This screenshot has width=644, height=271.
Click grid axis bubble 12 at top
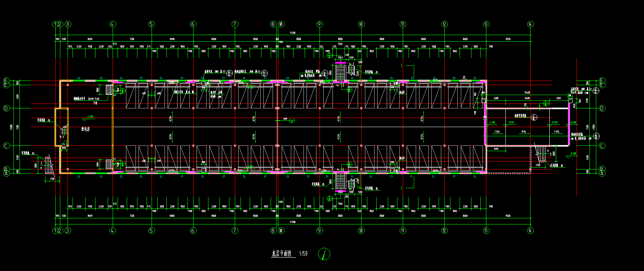click(444, 24)
